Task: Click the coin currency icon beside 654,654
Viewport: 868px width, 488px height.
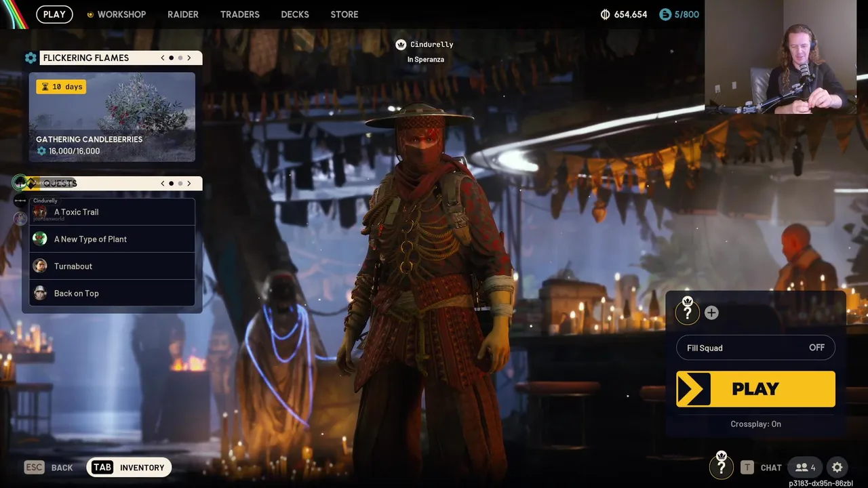Action: [x=606, y=14]
